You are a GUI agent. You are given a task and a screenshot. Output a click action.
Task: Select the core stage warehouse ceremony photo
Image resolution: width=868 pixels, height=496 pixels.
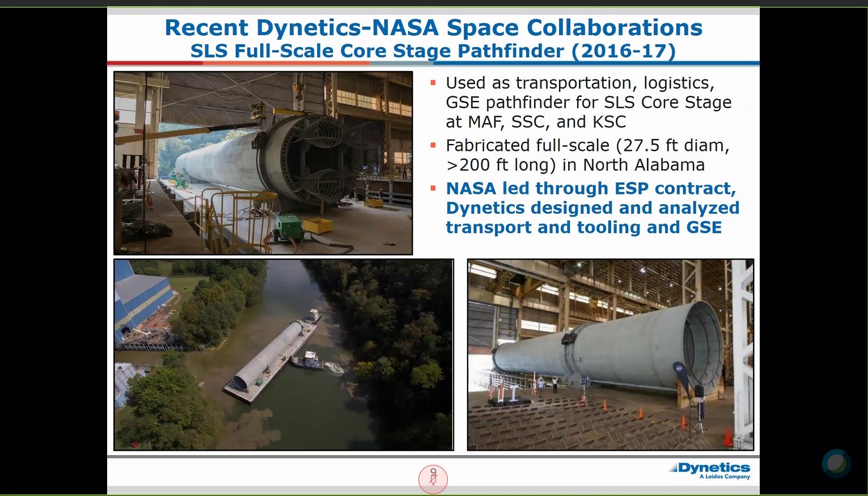pos(611,355)
